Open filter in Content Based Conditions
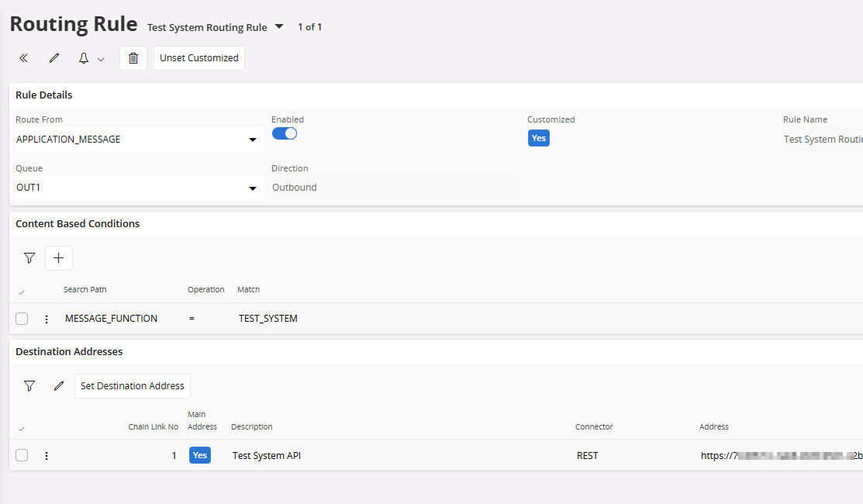This screenshot has height=504, width=863. [29, 258]
